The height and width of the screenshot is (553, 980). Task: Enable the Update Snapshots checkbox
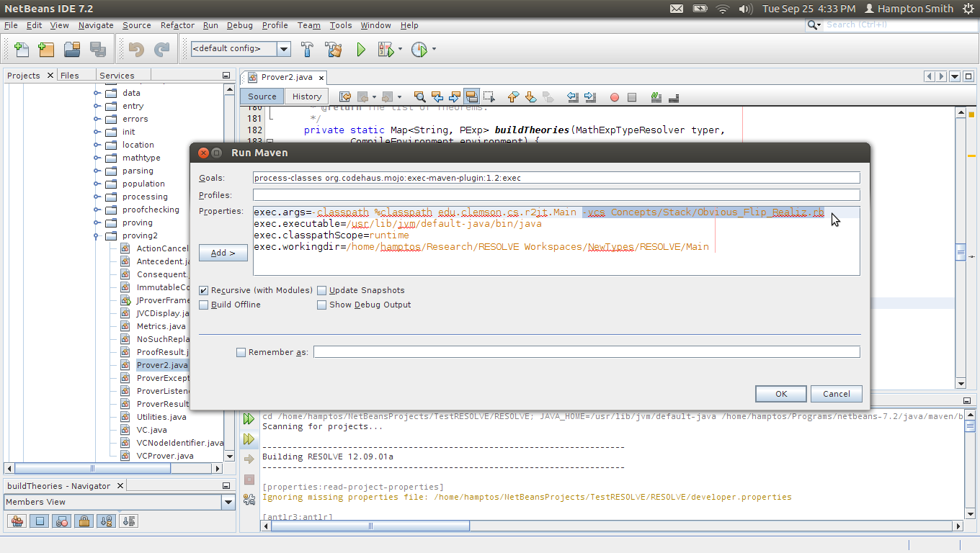tap(322, 290)
